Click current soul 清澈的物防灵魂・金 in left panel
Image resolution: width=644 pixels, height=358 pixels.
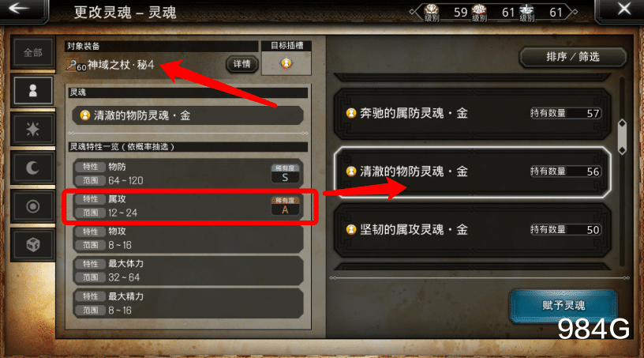pos(188,115)
